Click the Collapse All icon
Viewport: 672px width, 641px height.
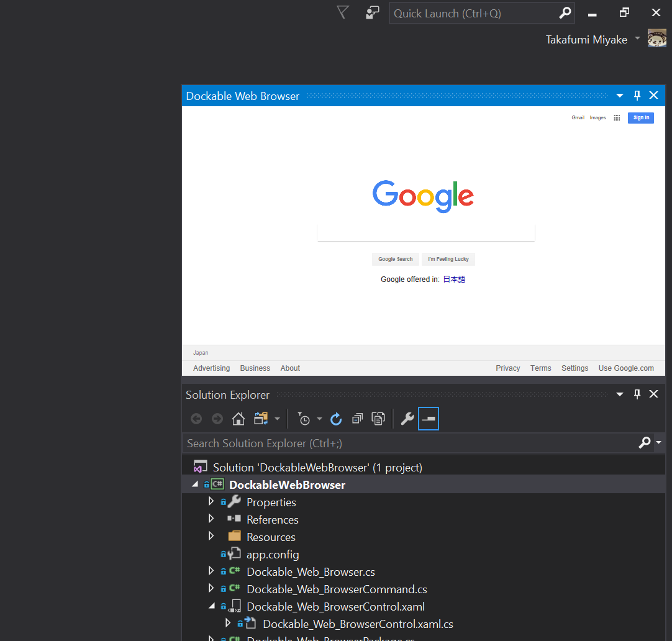pyautogui.click(x=357, y=419)
